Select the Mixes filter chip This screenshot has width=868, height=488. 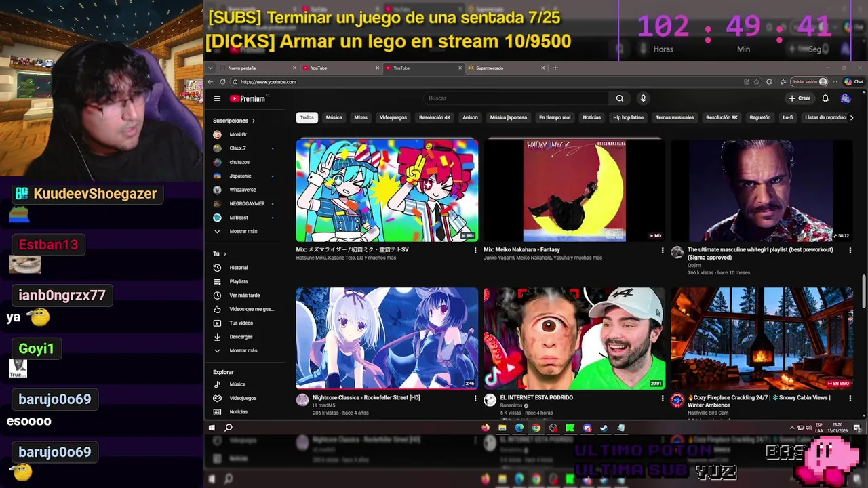click(361, 117)
